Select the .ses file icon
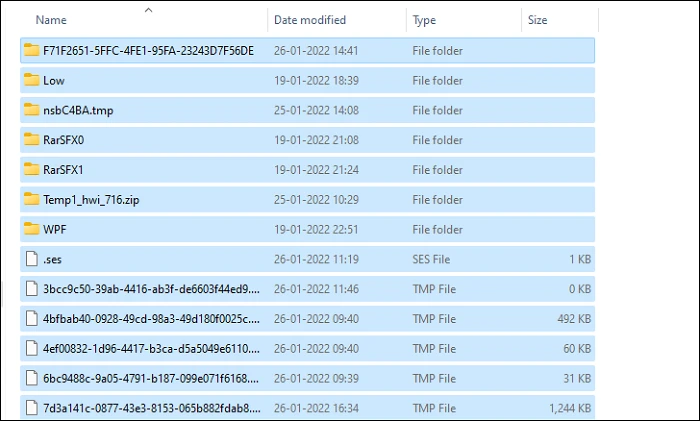 [32, 259]
